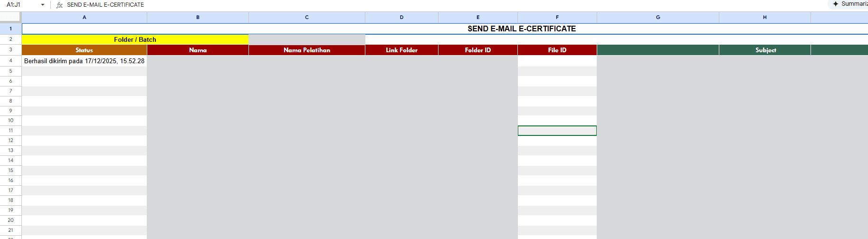Click the yellow Folder / Batch cell
The image size is (868, 239).
tap(135, 39)
